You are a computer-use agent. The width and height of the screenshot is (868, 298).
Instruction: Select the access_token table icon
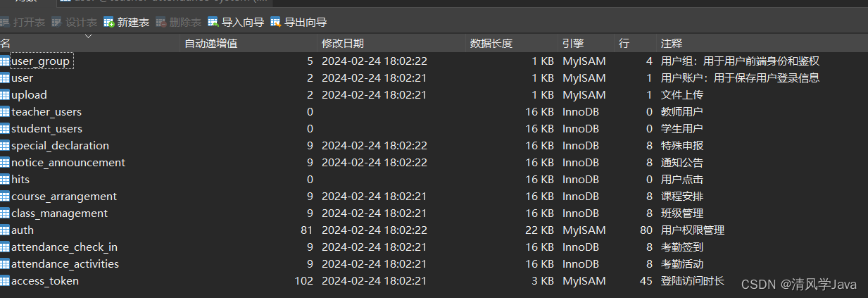[5, 281]
